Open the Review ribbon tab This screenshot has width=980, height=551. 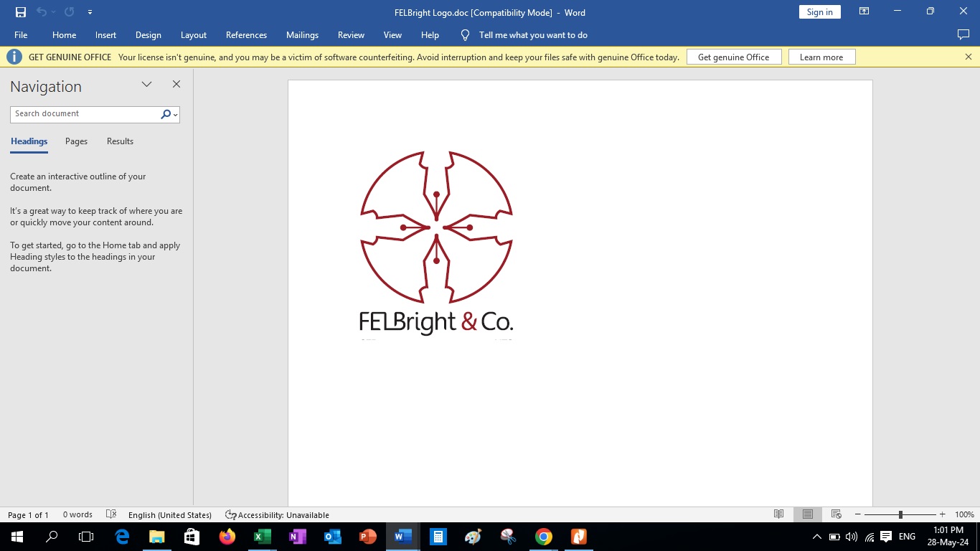point(351,34)
